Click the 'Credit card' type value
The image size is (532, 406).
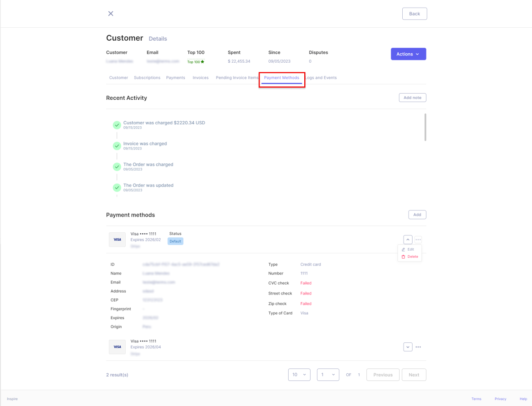tap(311, 265)
